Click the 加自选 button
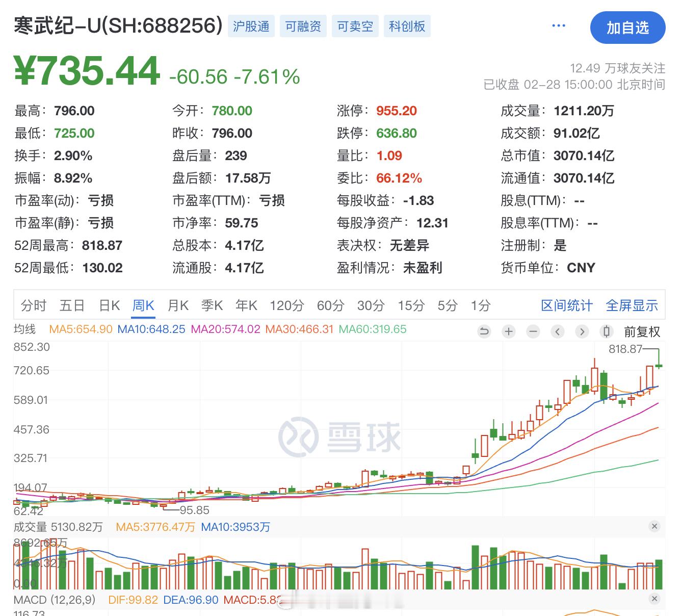681x616 pixels. tap(627, 28)
